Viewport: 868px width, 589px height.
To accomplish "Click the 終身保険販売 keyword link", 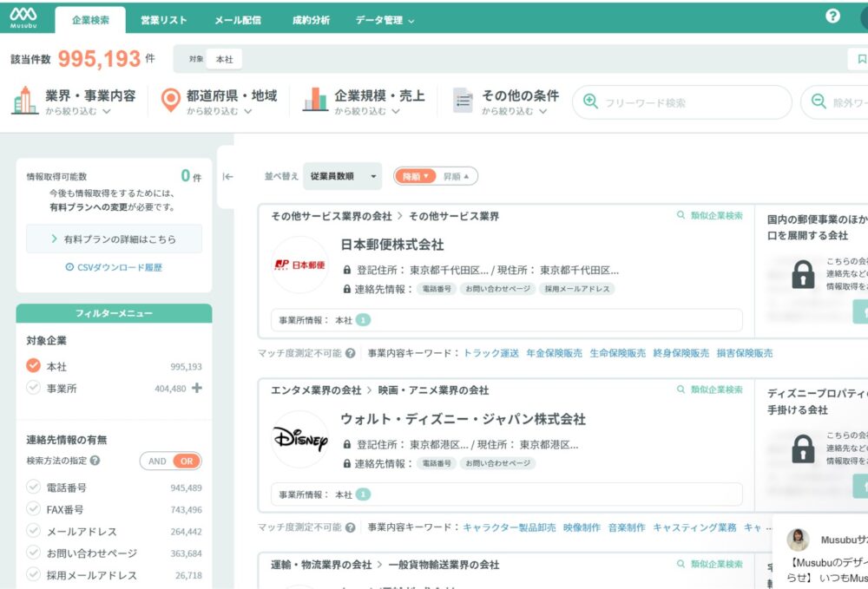I will 681,353.
